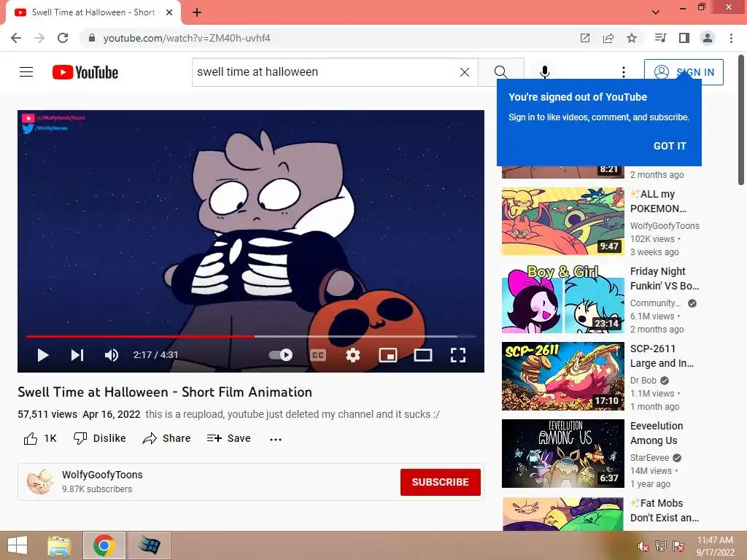Open more actions ellipsis under video

point(275,439)
